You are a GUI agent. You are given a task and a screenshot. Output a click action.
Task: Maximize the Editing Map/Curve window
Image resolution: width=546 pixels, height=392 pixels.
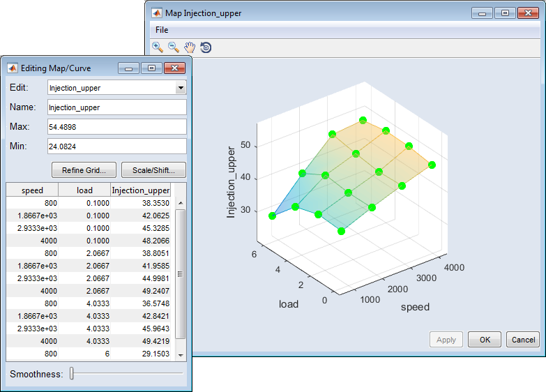151,68
